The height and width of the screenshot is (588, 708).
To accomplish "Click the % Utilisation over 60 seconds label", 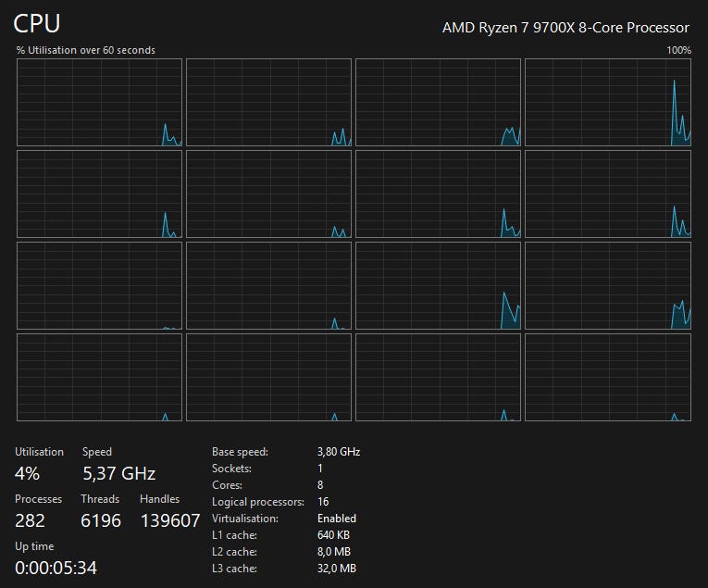I will [x=86, y=50].
